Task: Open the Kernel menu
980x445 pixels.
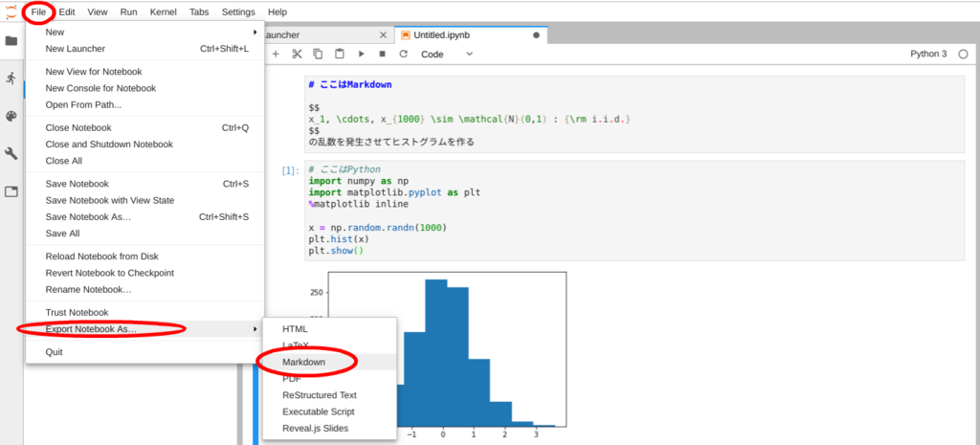Action: pos(163,11)
